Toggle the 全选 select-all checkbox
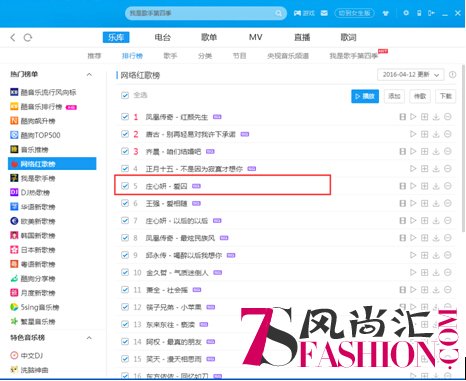This screenshot has width=466, height=381. click(125, 95)
